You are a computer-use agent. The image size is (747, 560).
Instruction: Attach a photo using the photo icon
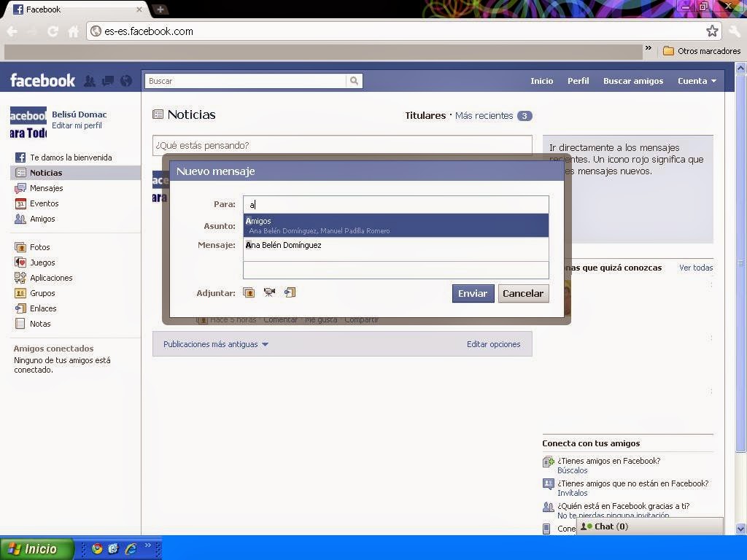[249, 292]
